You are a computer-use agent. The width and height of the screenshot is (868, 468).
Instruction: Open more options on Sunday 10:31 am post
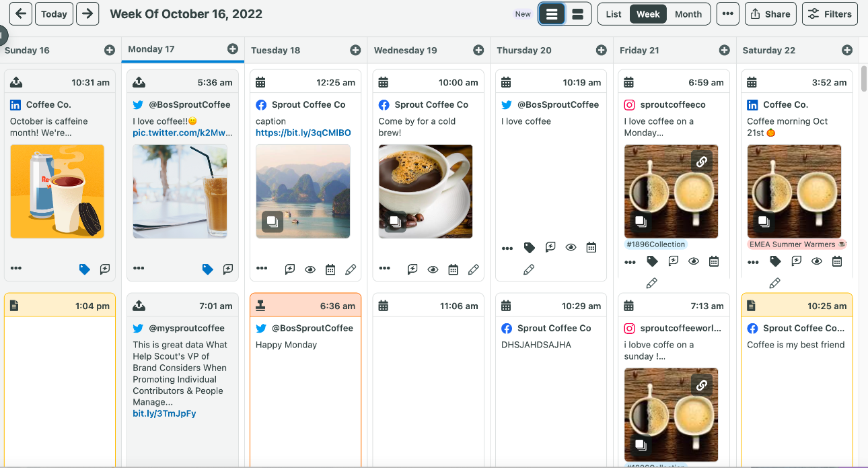pyautogui.click(x=16, y=269)
